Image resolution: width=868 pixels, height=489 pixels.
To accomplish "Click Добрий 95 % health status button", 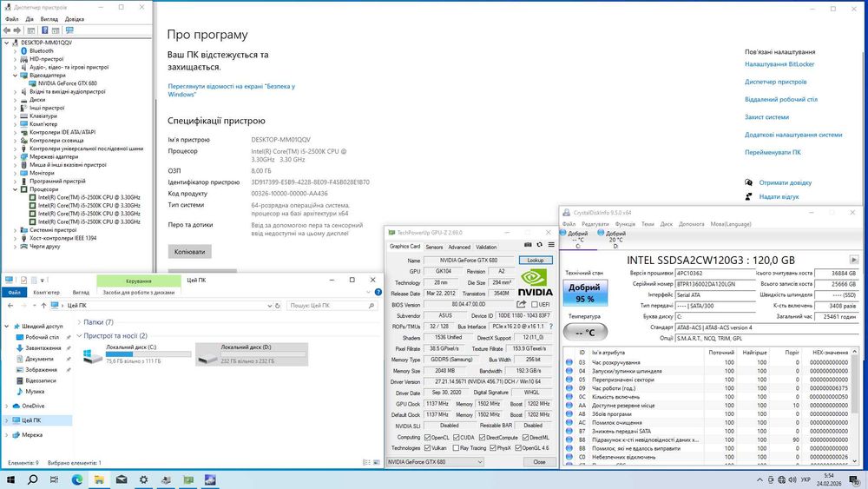I will tap(584, 293).
